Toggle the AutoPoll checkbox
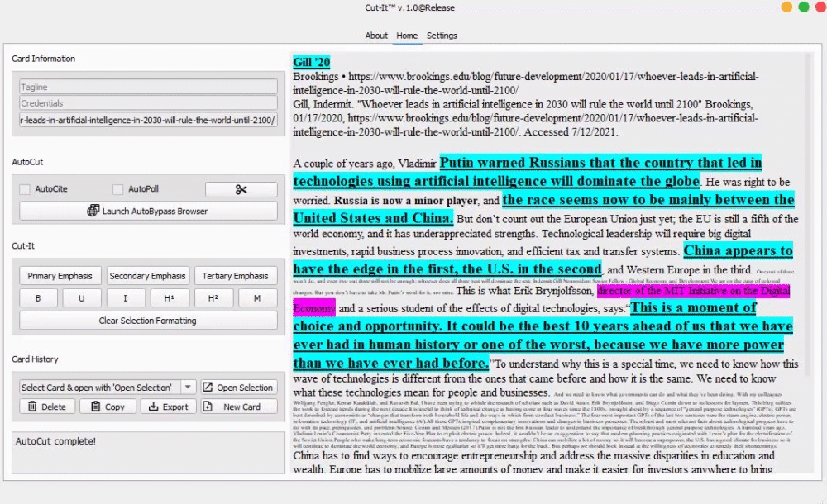 [x=119, y=189]
